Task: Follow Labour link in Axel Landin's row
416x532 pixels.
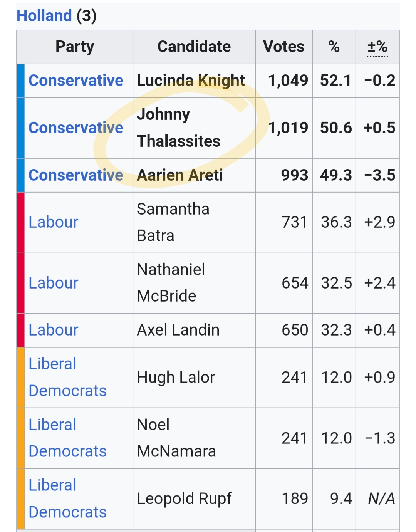Action: 54,330
